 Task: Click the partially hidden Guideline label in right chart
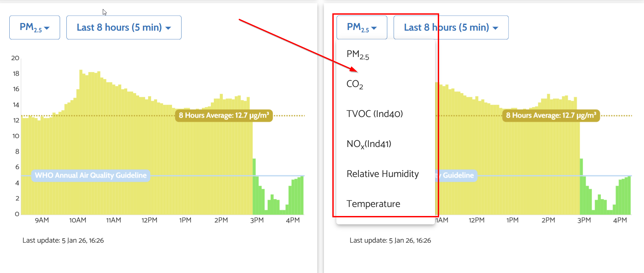pos(457,175)
